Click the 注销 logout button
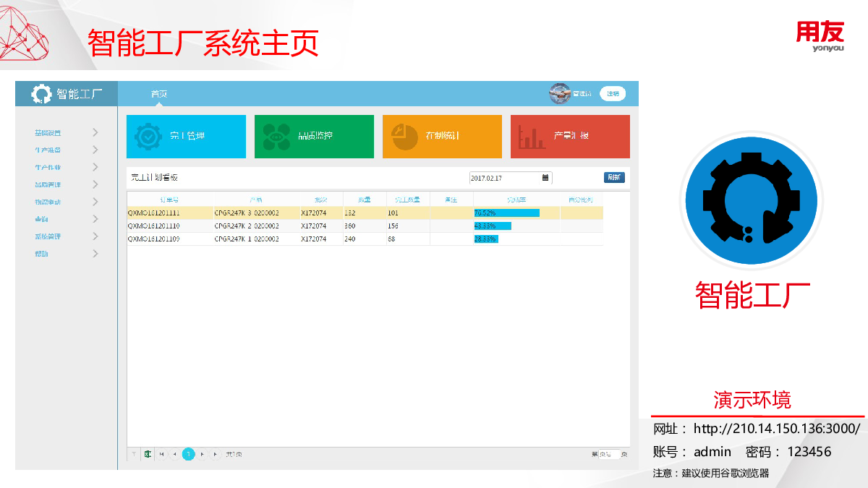 (613, 94)
